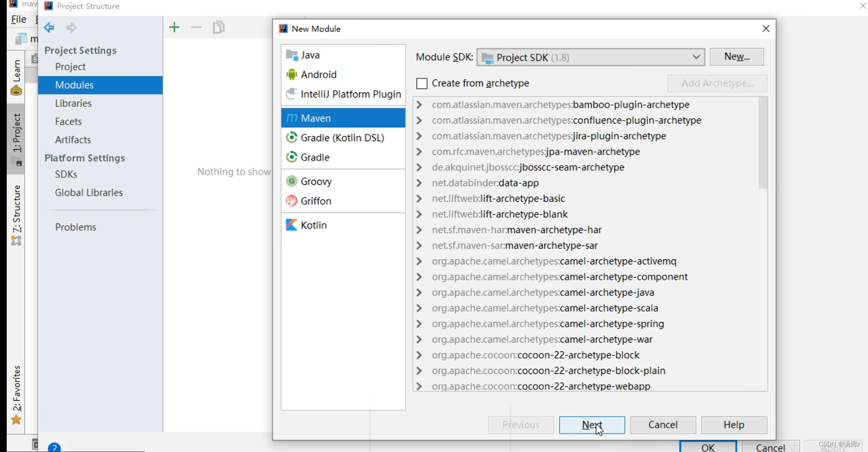The width and height of the screenshot is (868, 452).
Task: Expand maven-archetype-har entry
Action: 419,230
